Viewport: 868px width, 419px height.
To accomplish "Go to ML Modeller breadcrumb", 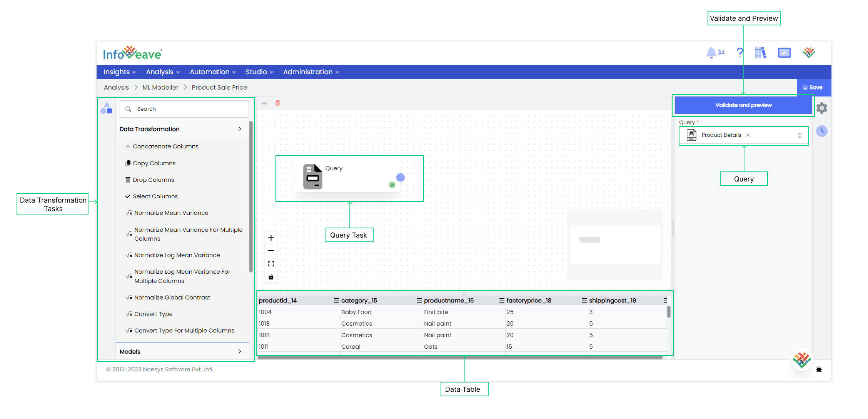I will (160, 88).
